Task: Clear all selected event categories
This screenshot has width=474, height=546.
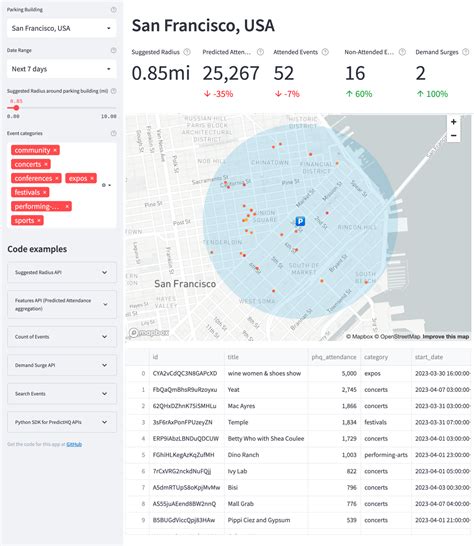Action: point(103,185)
